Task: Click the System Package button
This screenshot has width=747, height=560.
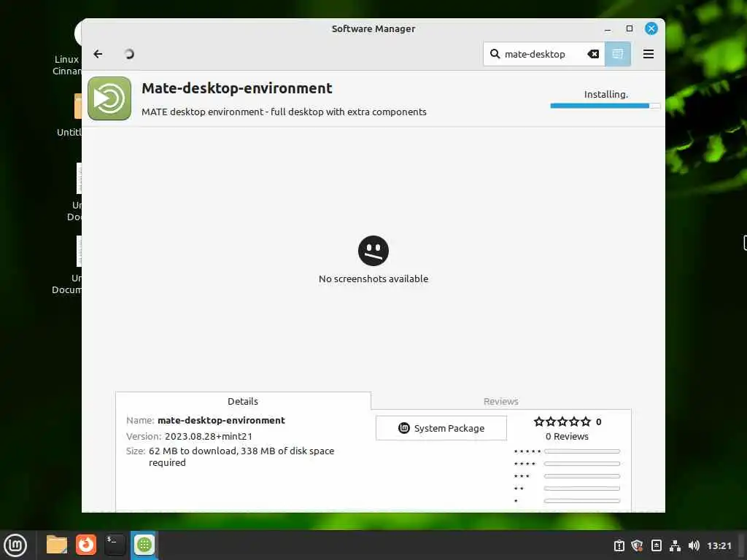Action: pos(441,428)
